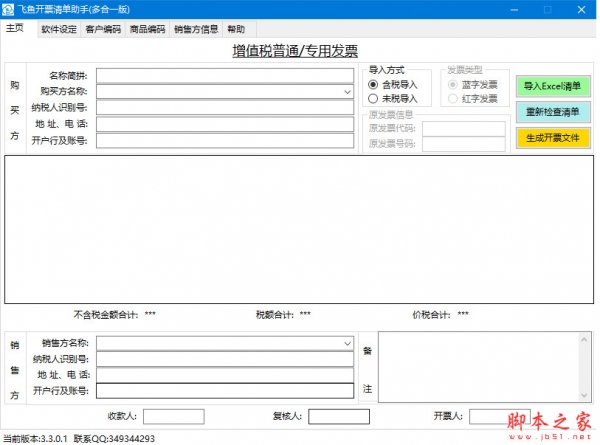Select the 未税导入 import option
The image size is (600, 445).
374,99
